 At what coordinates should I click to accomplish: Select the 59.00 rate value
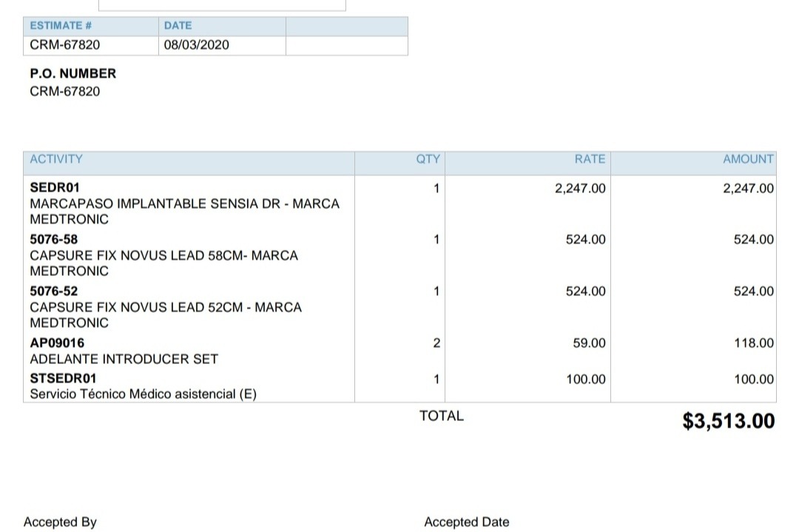click(589, 343)
